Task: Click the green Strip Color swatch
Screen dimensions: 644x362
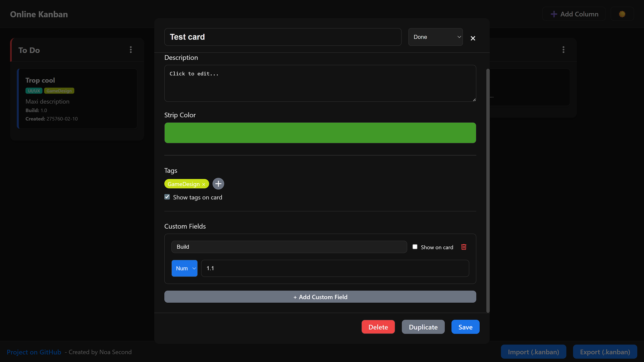Action: pos(320,133)
